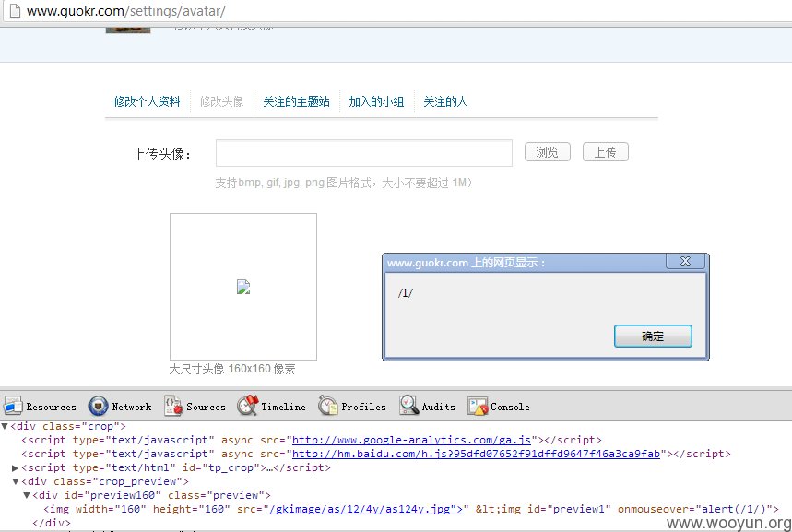Open the 关注的主题站 tab
This screenshot has width=792, height=532.
(296, 101)
